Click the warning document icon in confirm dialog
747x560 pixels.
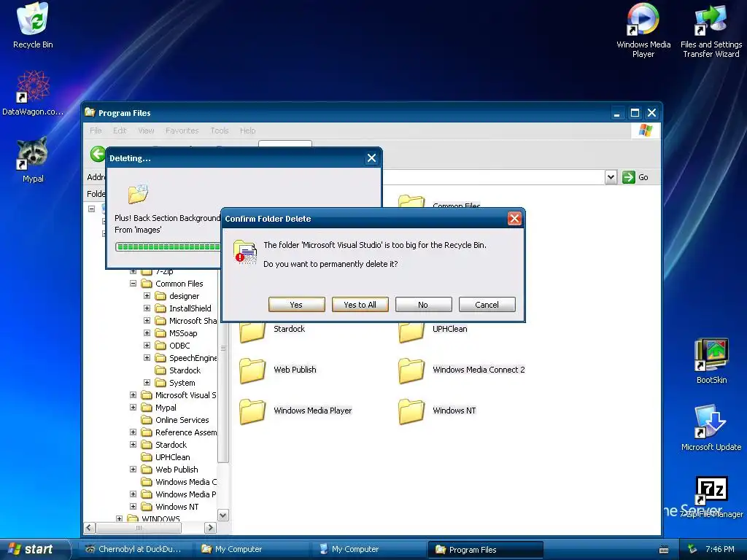245,252
